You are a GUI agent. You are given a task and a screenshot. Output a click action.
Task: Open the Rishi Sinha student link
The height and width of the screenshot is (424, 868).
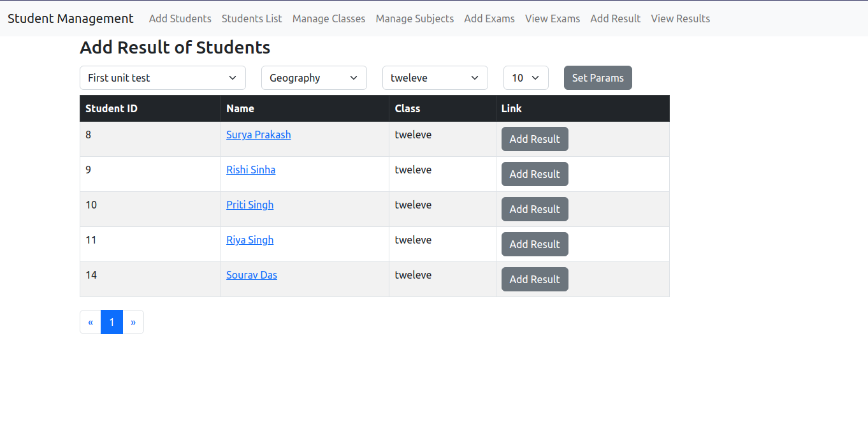point(250,170)
